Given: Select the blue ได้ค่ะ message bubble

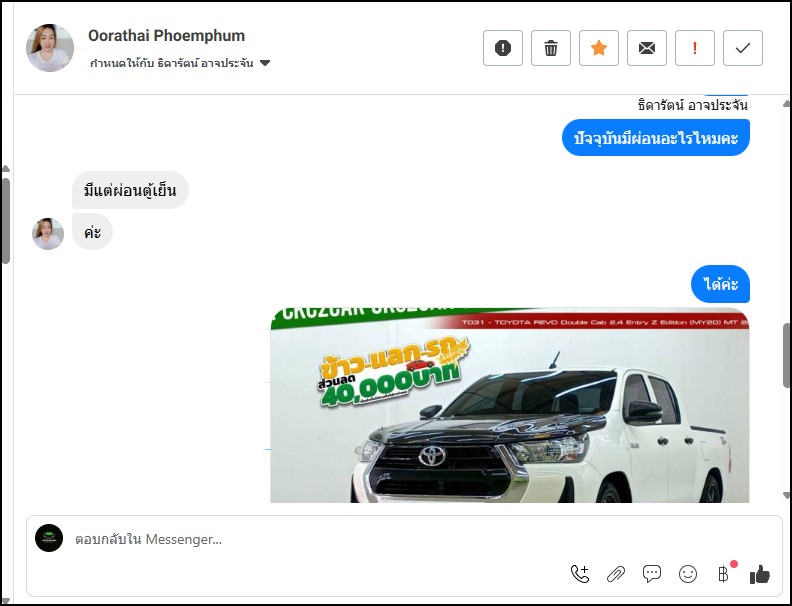Looking at the screenshot, I should [720, 284].
